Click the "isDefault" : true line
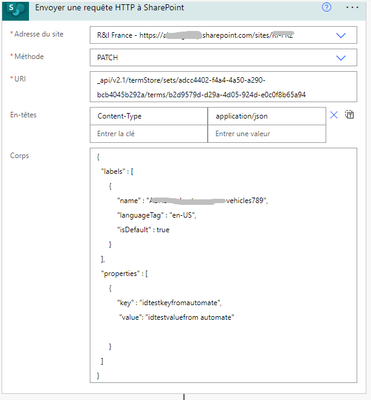Screen dimensions: 371x400 pos(143,230)
